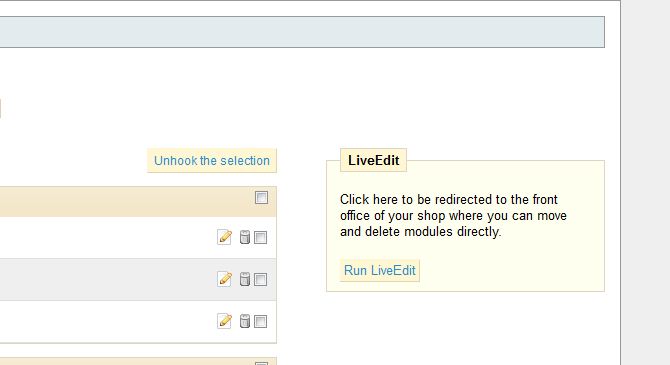Image resolution: width=670 pixels, height=365 pixels.
Task: Tick the checkbox on the first module row
Action: pos(260,238)
